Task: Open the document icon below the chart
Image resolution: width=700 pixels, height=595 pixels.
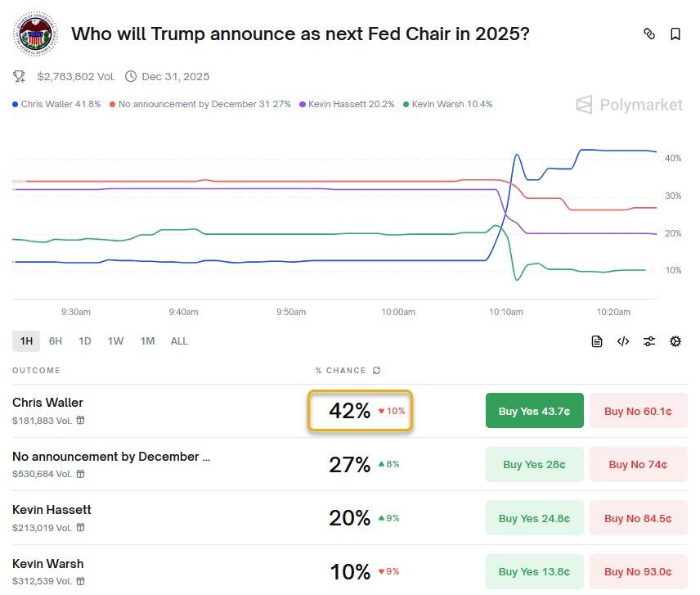Action: 597,341
